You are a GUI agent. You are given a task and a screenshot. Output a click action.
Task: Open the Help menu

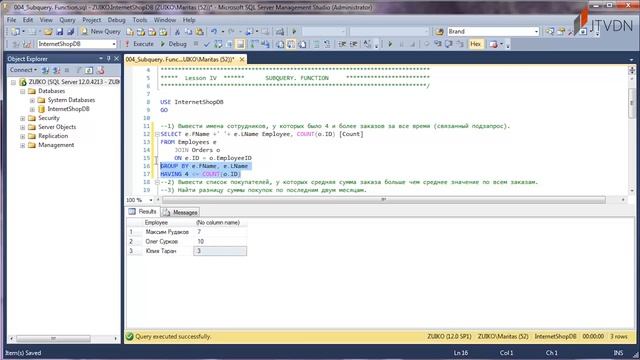[x=189, y=20]
